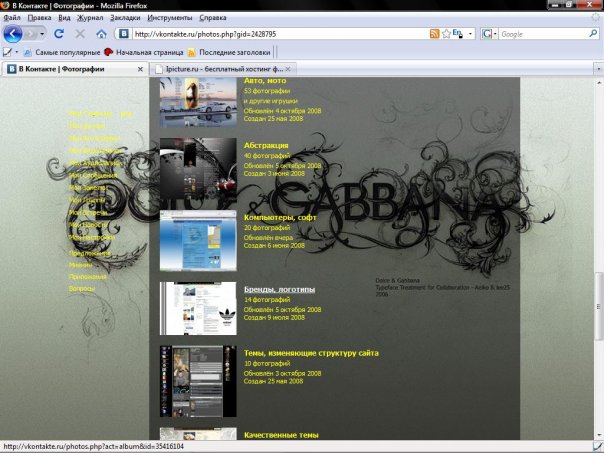Screen dimensions: 604x453
Task: Open the Закладки menu
Action: (x=125, y=18)
